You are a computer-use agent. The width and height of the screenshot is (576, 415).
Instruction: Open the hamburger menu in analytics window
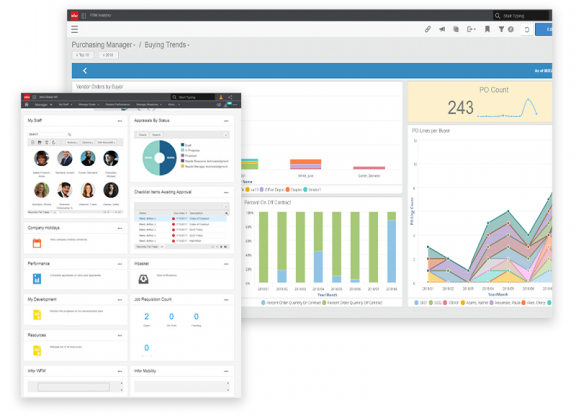75,29
